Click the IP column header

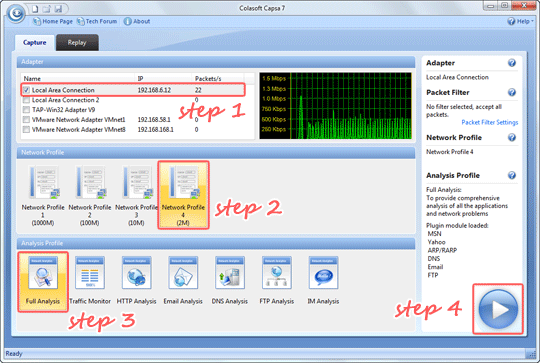[163, 79]
